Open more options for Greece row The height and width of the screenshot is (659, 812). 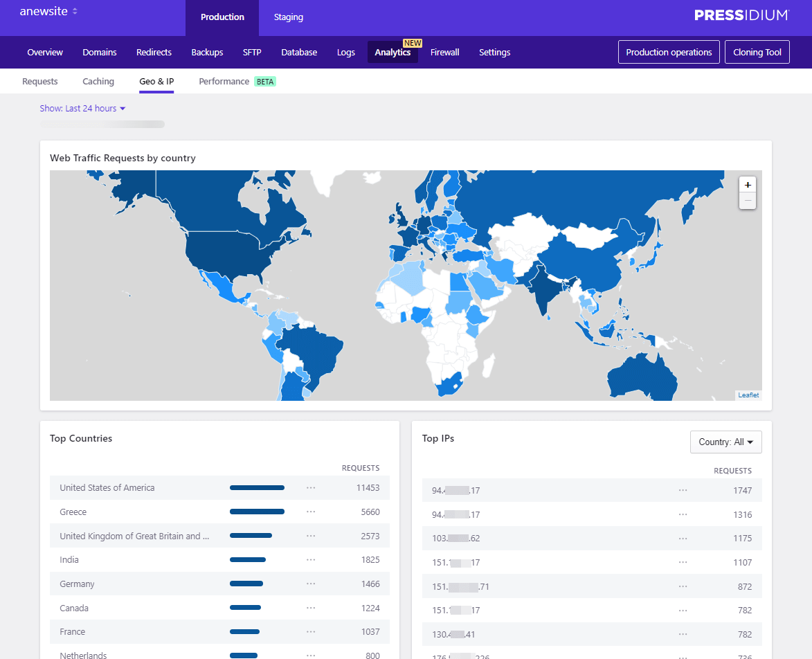click(x=311, y=512)
